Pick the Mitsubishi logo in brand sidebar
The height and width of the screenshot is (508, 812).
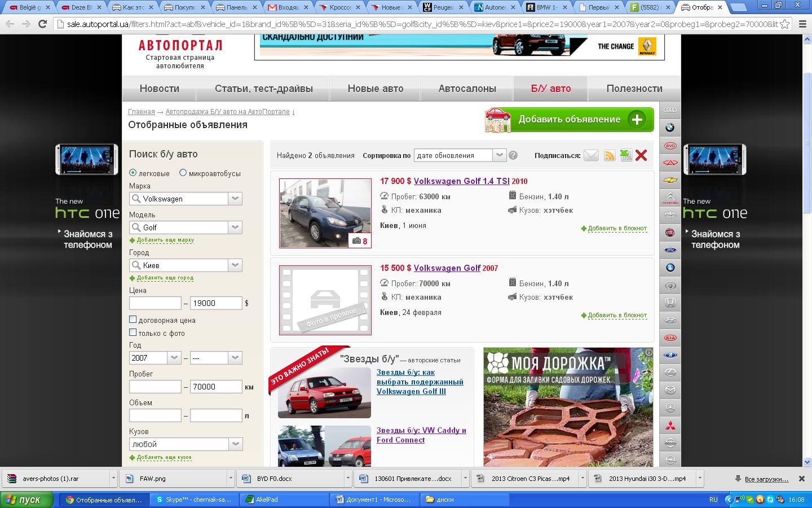click(670, 425)
